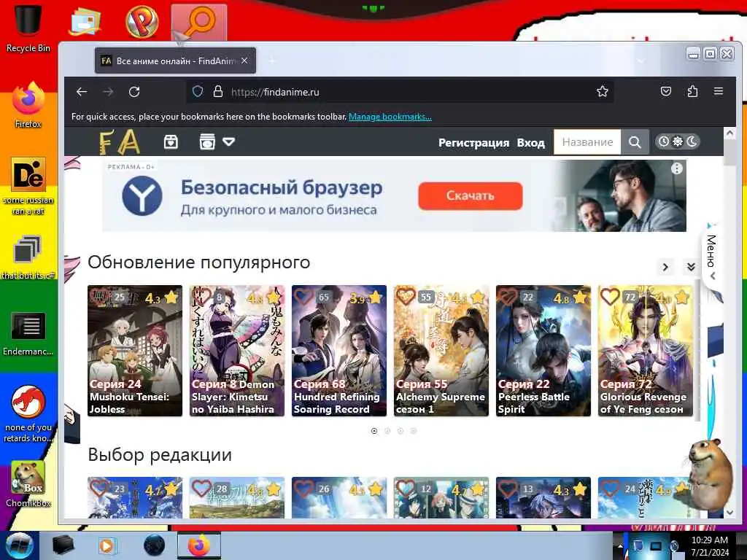The width and height of the screenshot is (747, 560).
Task: Open the Регистрация menu link
Action: (x=473, y=142)
